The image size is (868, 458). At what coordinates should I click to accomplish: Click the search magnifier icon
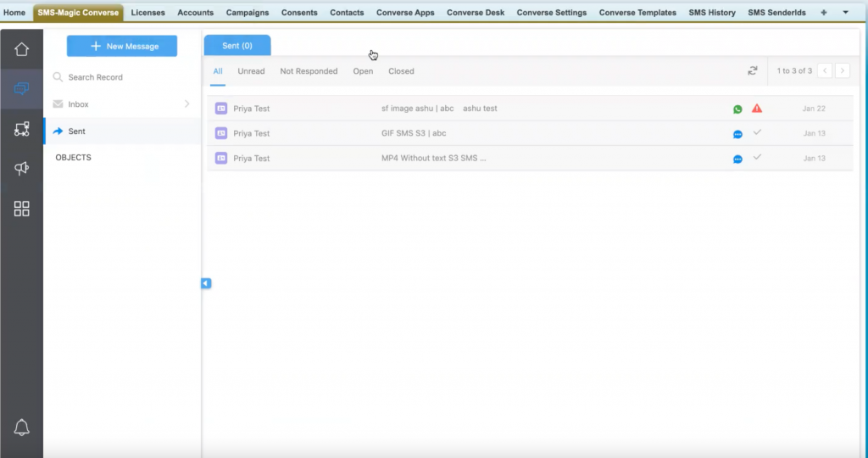(58, 77)
